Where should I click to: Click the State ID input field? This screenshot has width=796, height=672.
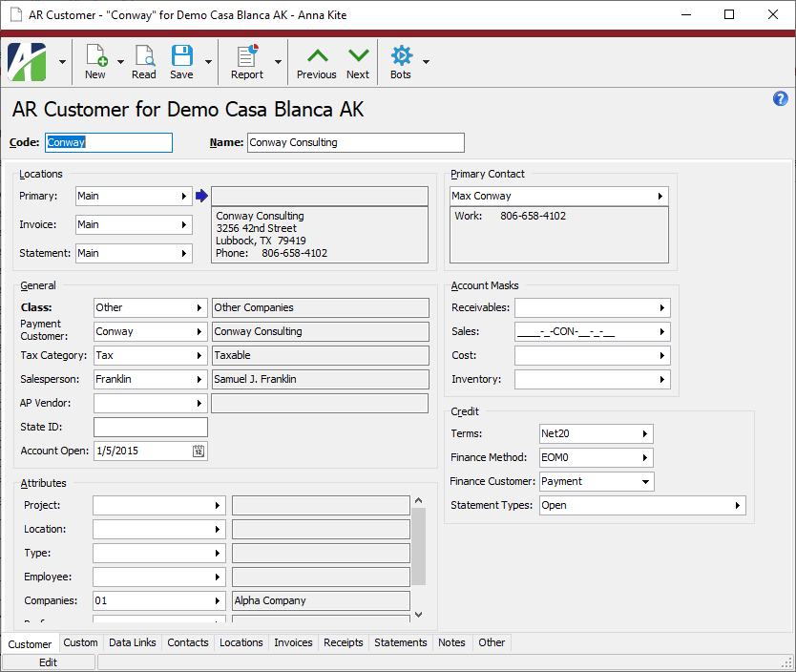(150, 427)
